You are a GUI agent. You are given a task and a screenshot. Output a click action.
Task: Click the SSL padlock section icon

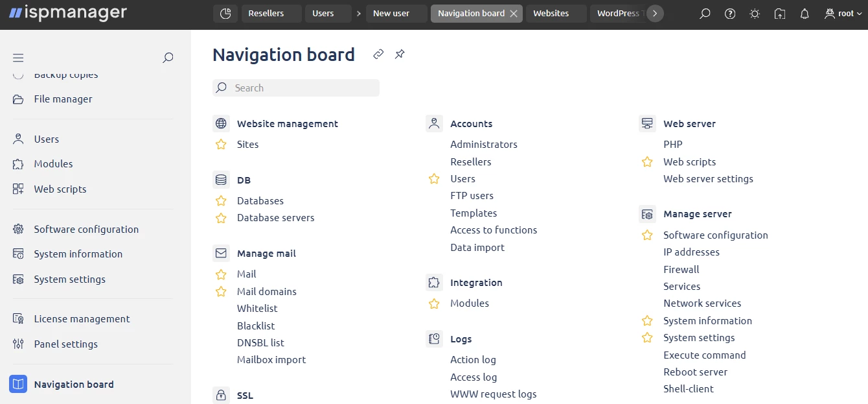(x=221, y=395)
